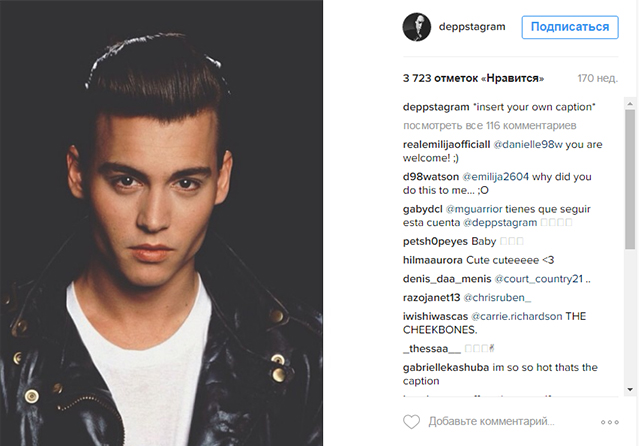This screenshot has width=639, height=446.
Task: Open gabriellekashuba commenter profile
Action: pos(446,368)
